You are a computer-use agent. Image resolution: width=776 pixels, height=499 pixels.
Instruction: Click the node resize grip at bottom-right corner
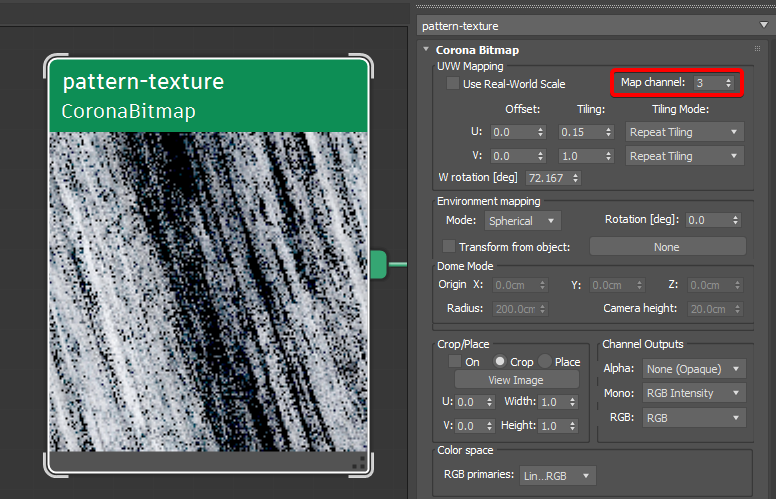pos(357,462)
